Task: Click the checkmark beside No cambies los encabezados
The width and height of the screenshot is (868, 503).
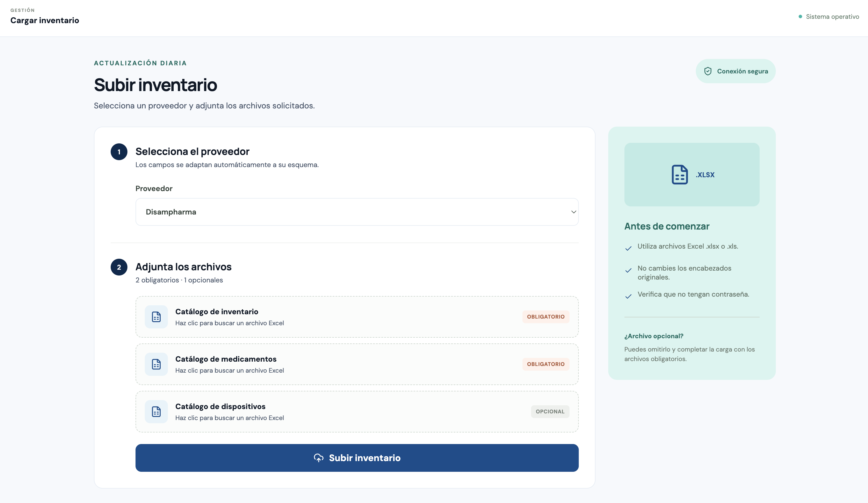Action: pos(628,270)
